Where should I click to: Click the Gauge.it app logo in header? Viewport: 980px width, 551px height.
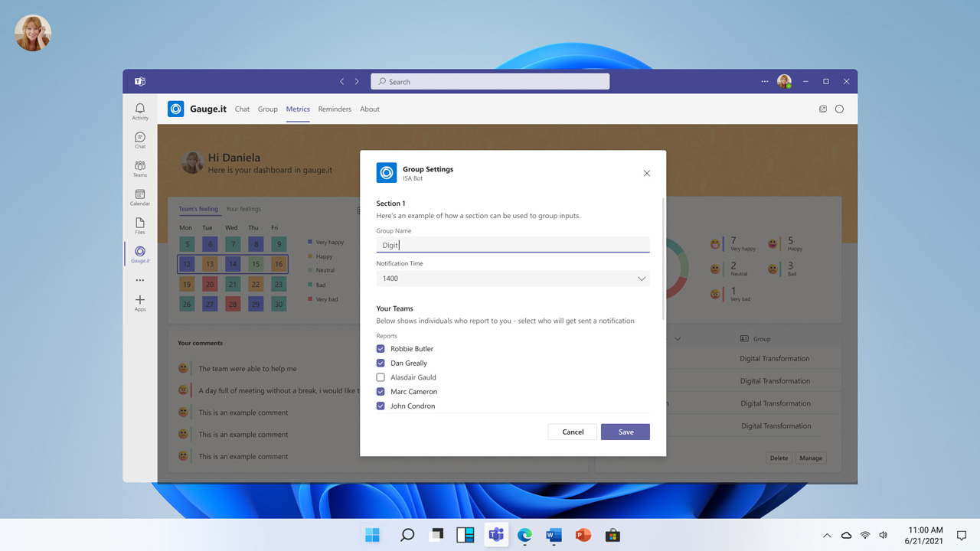[176, 109]
